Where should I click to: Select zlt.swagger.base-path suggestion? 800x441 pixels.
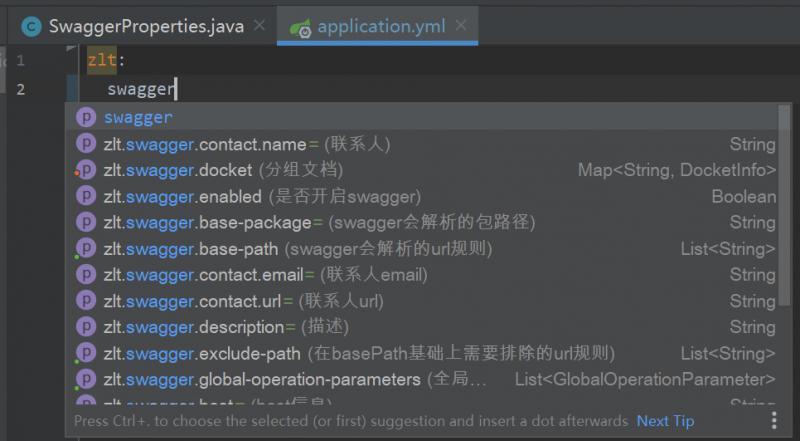click(297, 248)
